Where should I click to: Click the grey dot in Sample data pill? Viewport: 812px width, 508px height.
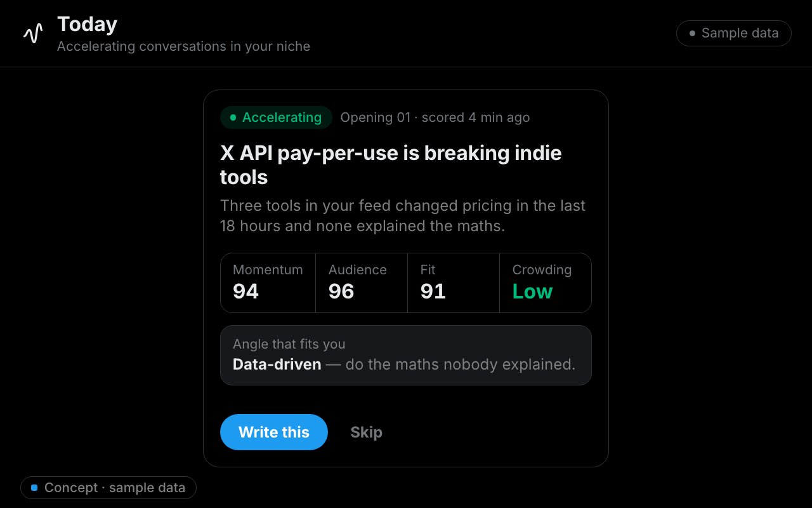692,34
